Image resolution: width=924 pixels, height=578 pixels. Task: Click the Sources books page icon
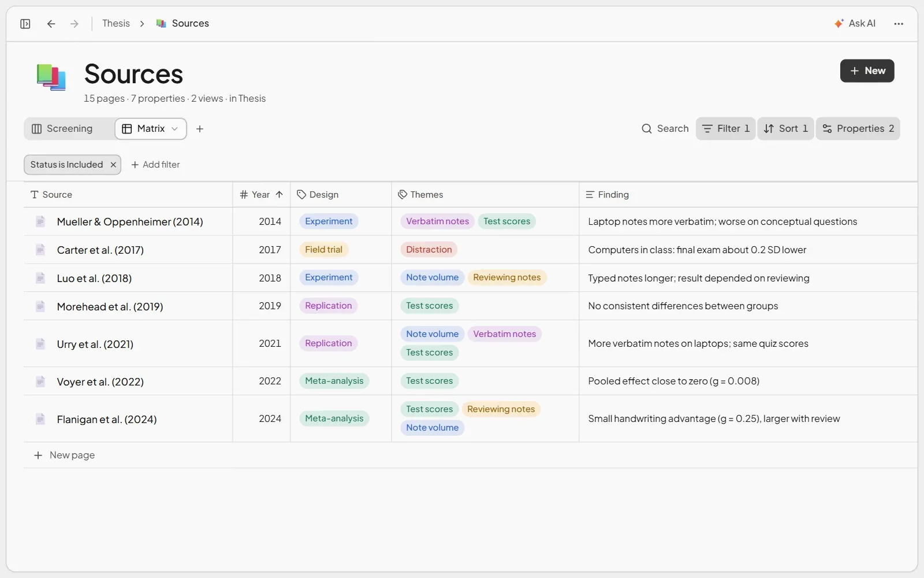(51, 77)
